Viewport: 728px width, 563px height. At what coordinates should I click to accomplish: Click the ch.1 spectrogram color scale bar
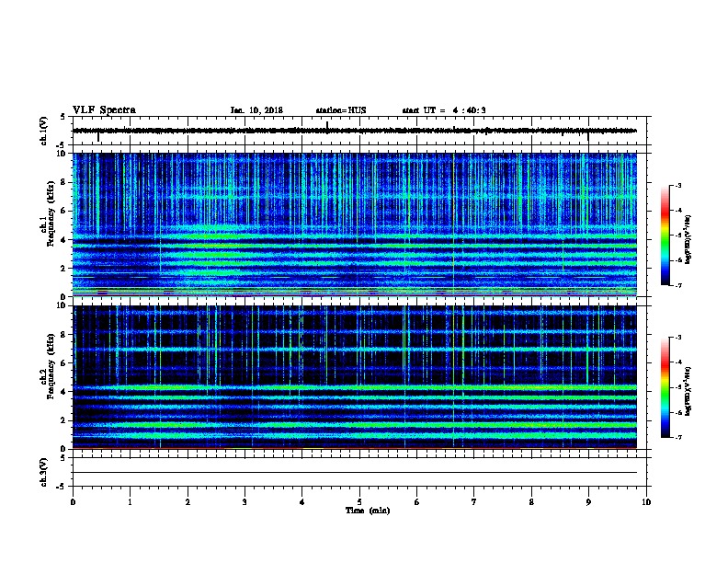click(x=665, y=236)
